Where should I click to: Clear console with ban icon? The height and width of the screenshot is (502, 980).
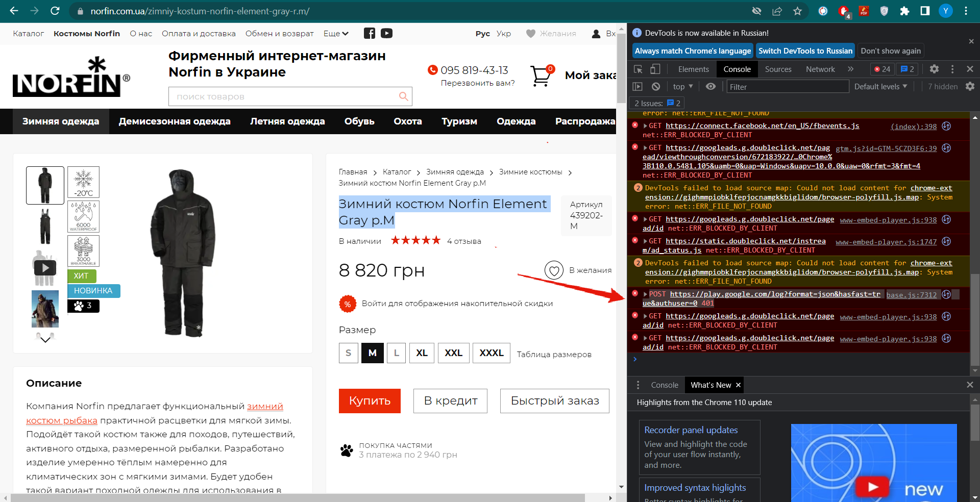point(656,87)
